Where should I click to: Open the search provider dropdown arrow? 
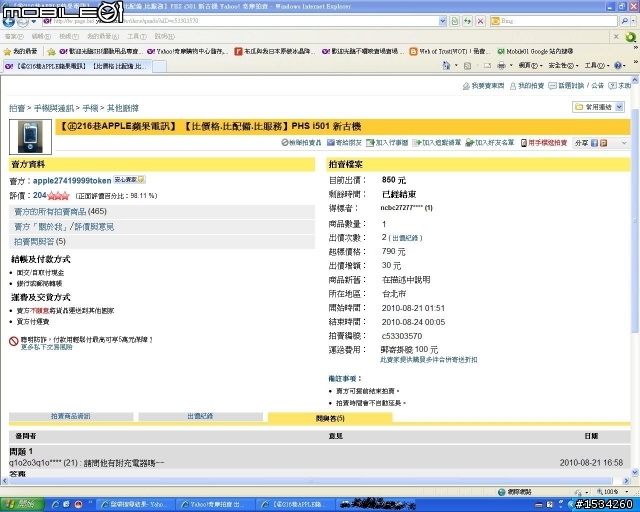tap(635, 21)
